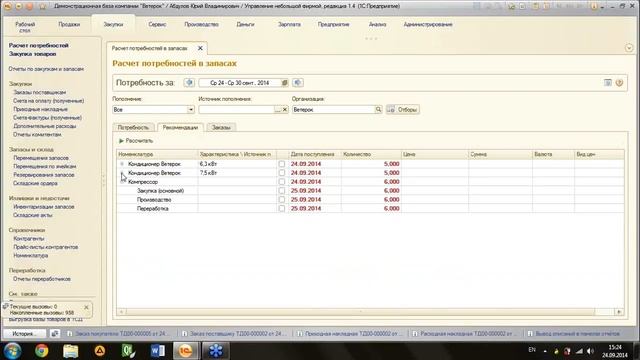Switch to the Заказы tab
Viewport: 640px width, 360px height.
[x=221, y=127]
